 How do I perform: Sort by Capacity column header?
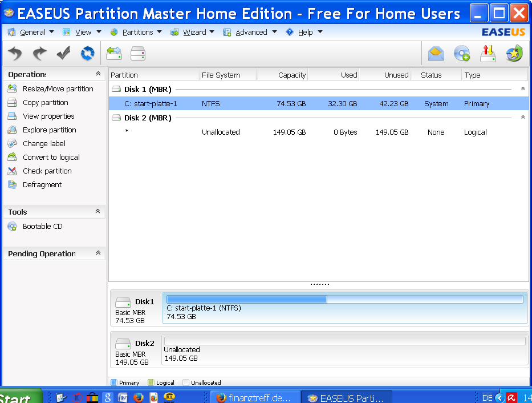[282, 75]
